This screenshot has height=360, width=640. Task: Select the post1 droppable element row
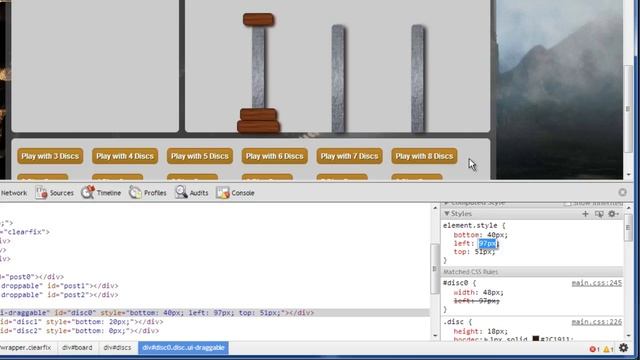215,286
